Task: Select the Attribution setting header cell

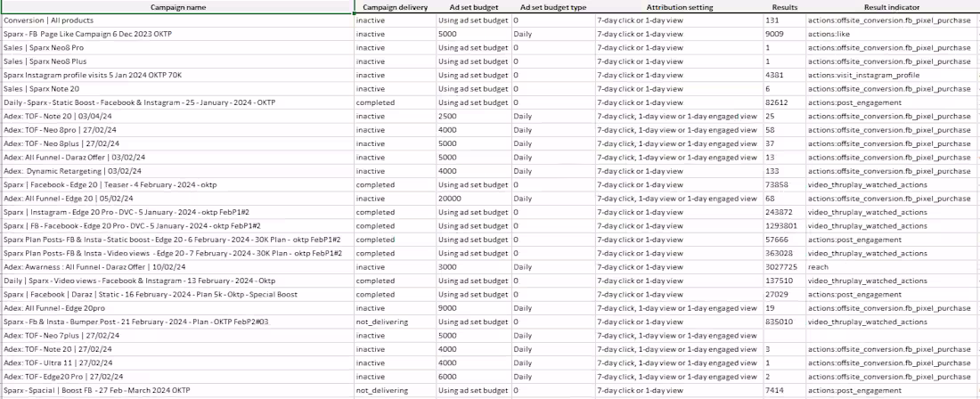Action: tap(680, 7)
